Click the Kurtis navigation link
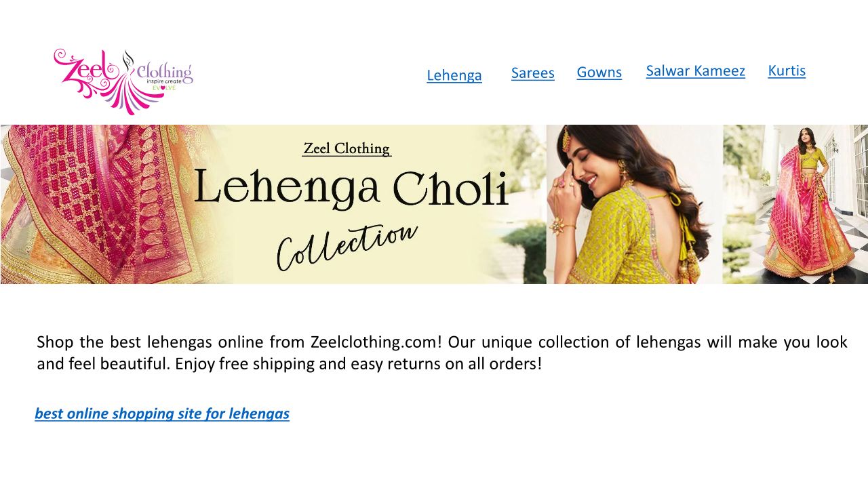The image size is (868, 488). tap(787, 70)
